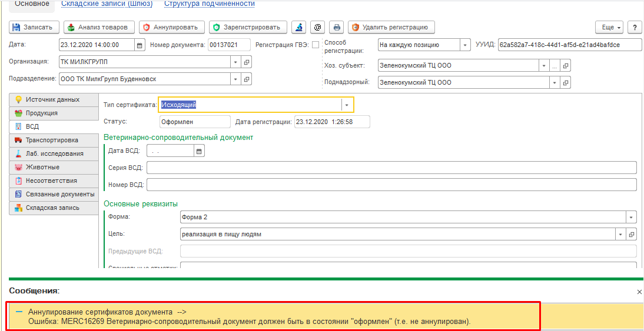Click the Аннулировать button
Screen dimensions: 644x331
(x=172, y=28)
